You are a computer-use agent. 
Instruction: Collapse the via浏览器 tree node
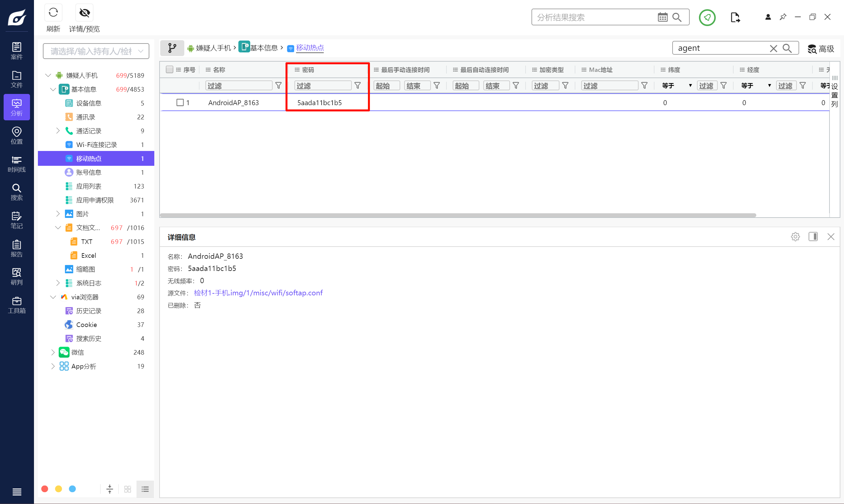point(53,297)
